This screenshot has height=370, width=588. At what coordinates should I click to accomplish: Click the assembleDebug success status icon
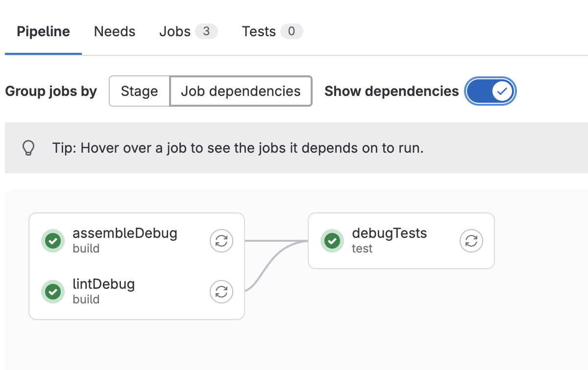53,241
